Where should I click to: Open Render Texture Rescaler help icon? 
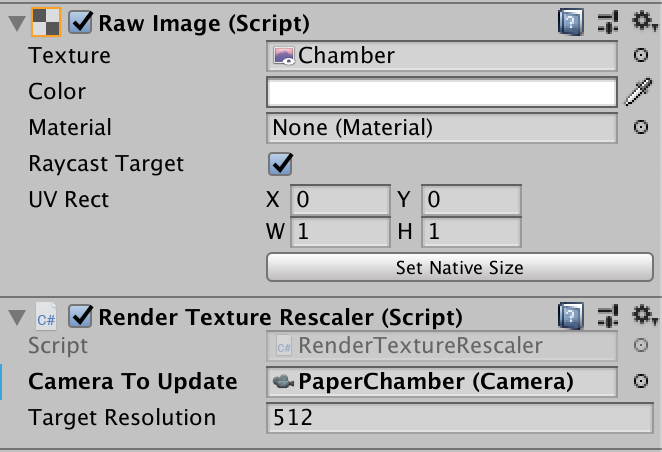[570, 317]
